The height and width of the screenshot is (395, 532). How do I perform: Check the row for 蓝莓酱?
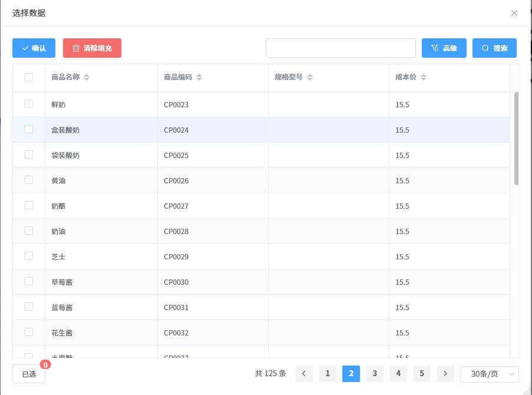[x=29, y=307]
